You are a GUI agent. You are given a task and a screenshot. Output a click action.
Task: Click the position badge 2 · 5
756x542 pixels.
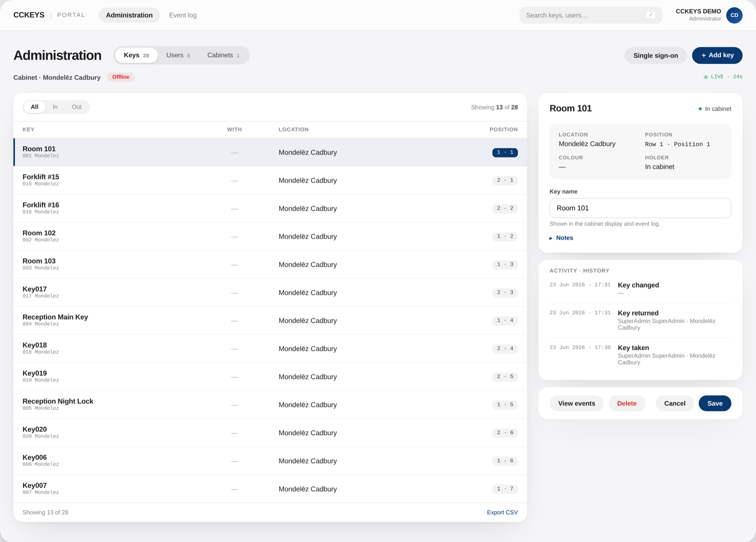tap(505, 377)
